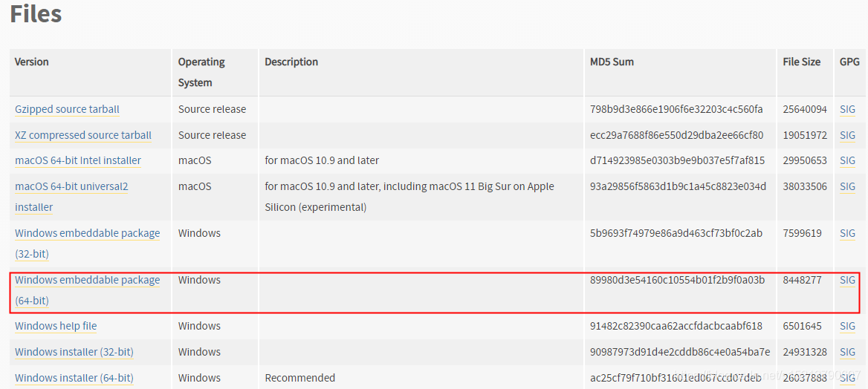
Task: Open SIG link for 64-bit embeddable package
Action: 847,280
